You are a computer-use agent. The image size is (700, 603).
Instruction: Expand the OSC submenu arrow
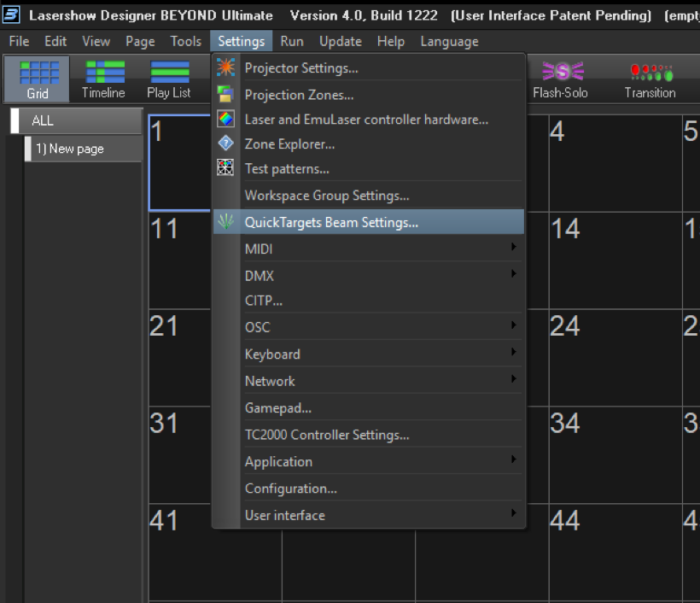(514, 325)
